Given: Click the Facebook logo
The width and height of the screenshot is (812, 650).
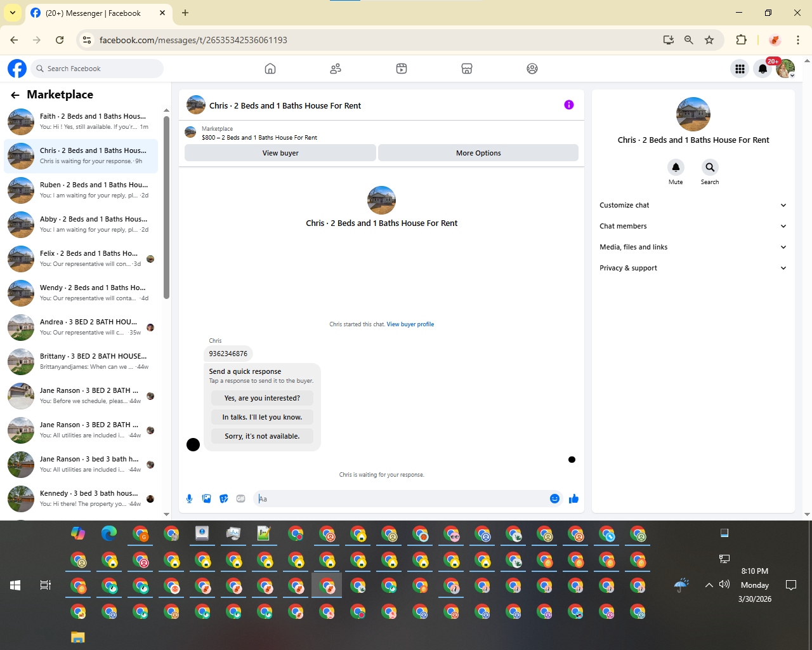Looking at the screenshot, I should click(x=17, y=69).
